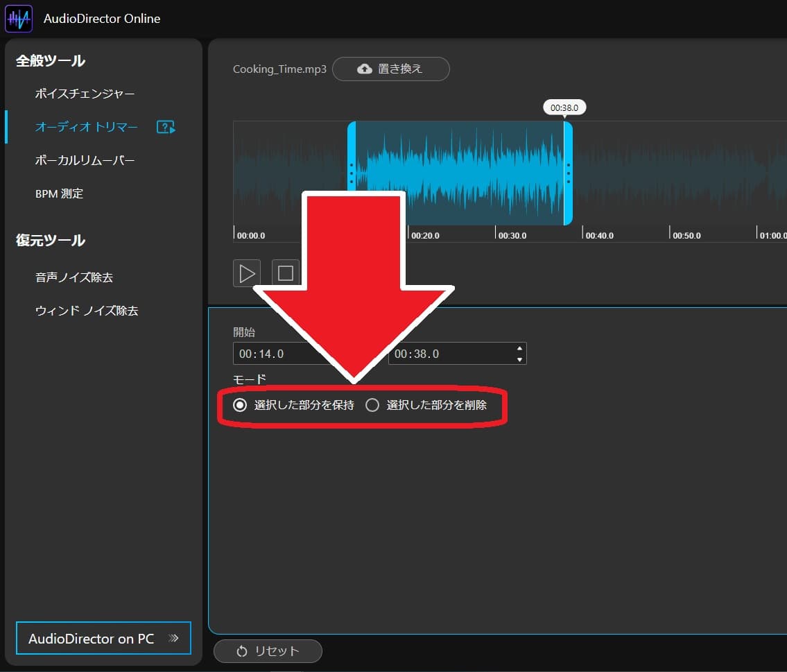The width and height of the screenshot is (787, 672).
Task: Click the cloud upload icon in 置き換え
Action: (365, 69)
